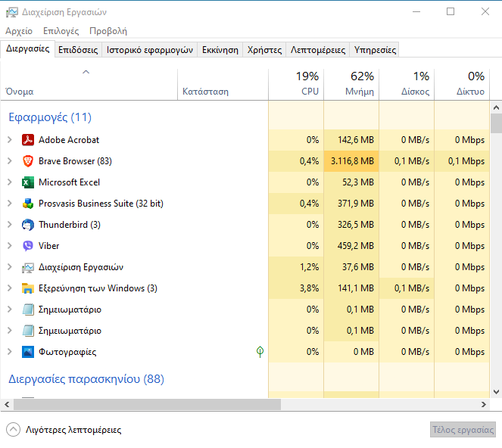Click Prosvasis memory value 371,9 MB
Viewport: 502px width, 448px height.
[x=356, y=204]
